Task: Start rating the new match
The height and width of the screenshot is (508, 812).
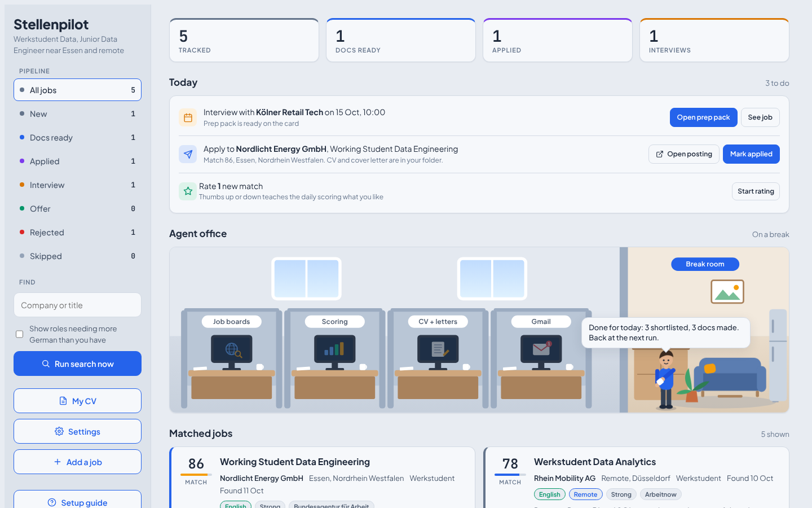Action: [756, 191]
